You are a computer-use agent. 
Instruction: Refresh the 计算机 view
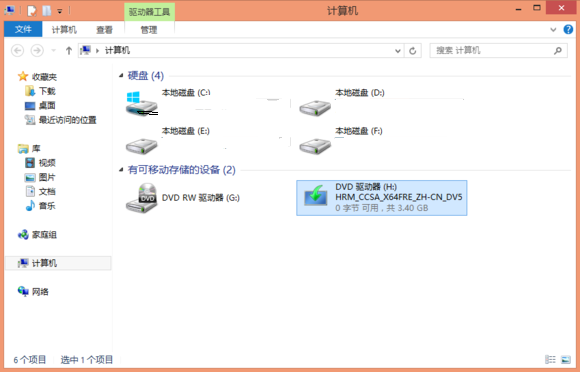pos(413,51)
